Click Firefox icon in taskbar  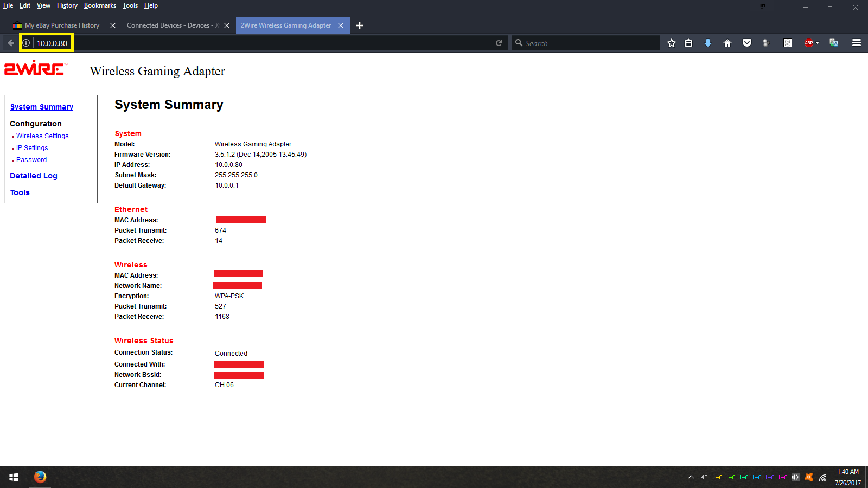tap(40, 477)
